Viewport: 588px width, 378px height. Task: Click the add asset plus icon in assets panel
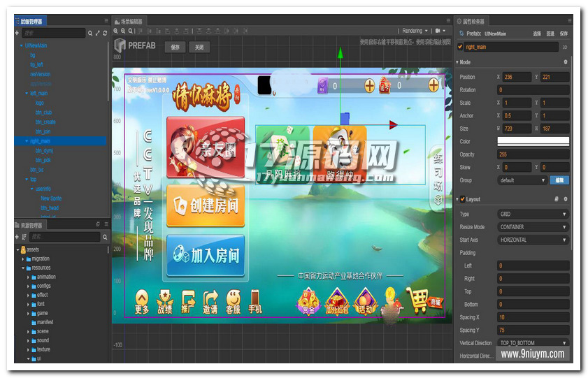pos(17,237)
